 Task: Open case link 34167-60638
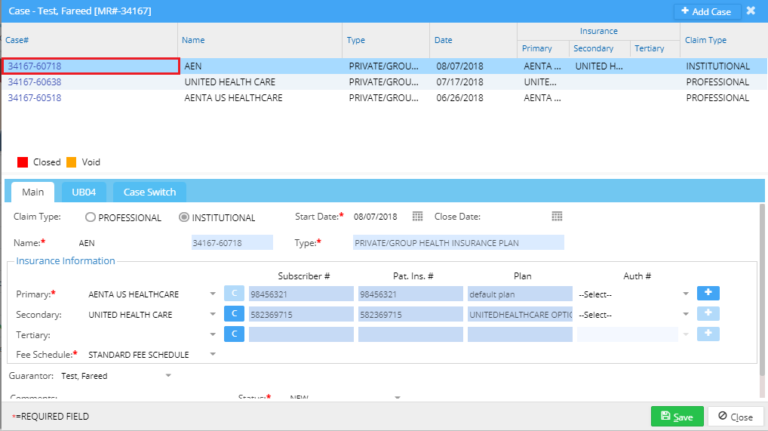34,82
